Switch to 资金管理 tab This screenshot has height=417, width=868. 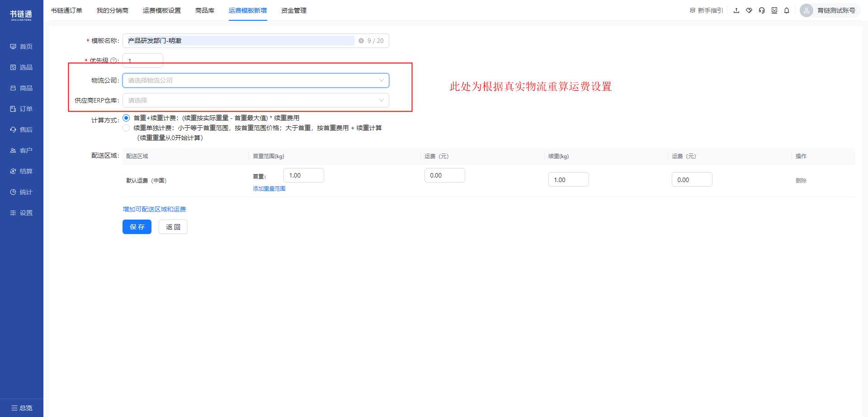[x=294, y=10]
